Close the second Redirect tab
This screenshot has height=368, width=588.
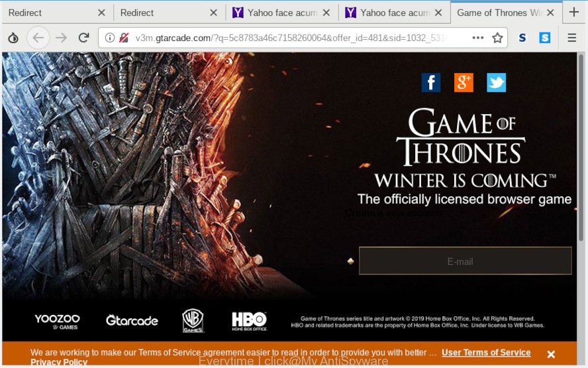[x=213, y=13]
